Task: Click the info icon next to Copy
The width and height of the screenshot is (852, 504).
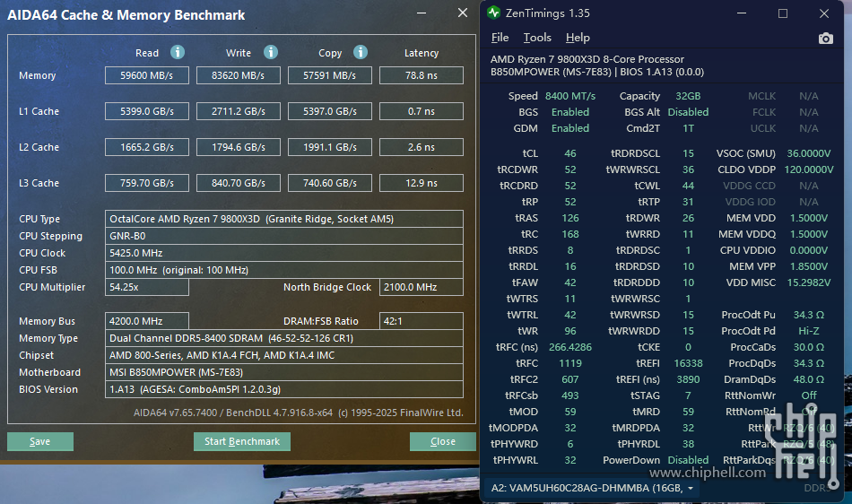Action: 361,53
